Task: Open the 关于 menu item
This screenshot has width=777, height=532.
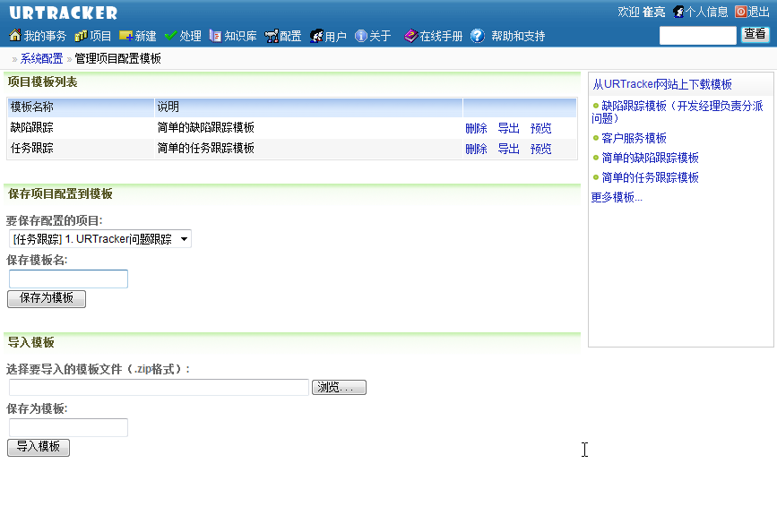Action: tap(380, 36)
